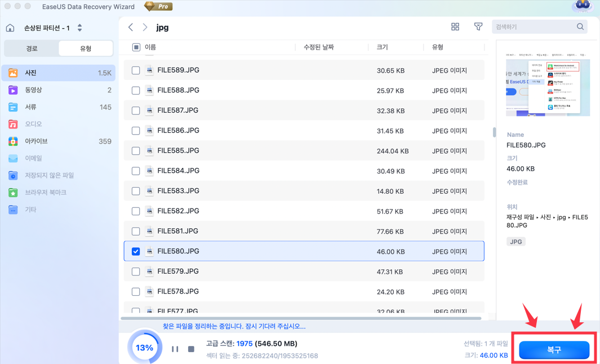The width and height of the screenshot is (600, 364).
Task: Toggle the select-all checkbox in header
Action: 136,47
